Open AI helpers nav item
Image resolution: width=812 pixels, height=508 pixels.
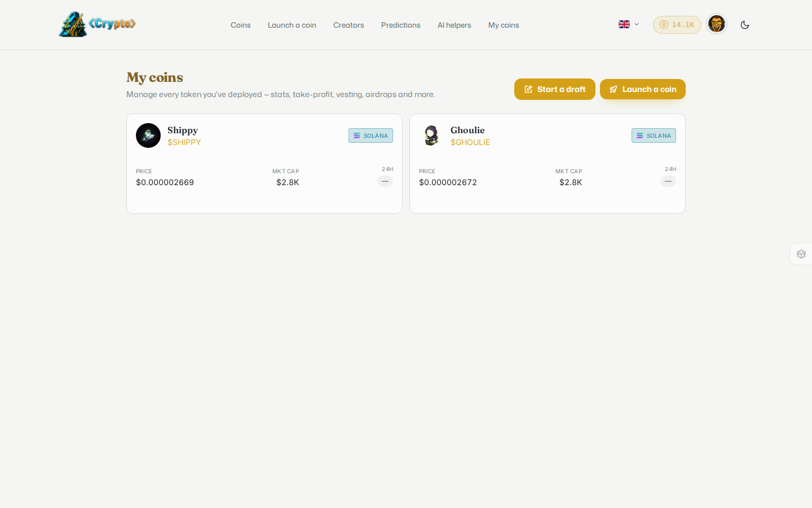[454, 25]
